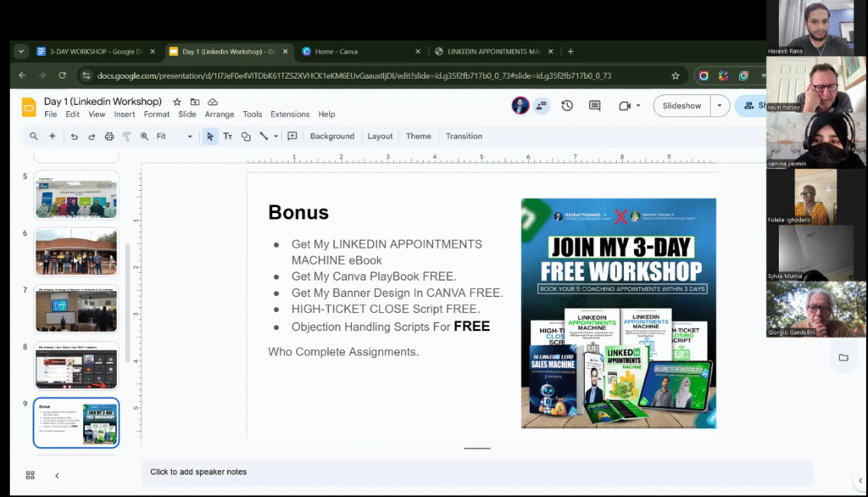Open the comments panel icon
Image resolution: width=868 pixels, height=497 pixels.
click(594, 106)
